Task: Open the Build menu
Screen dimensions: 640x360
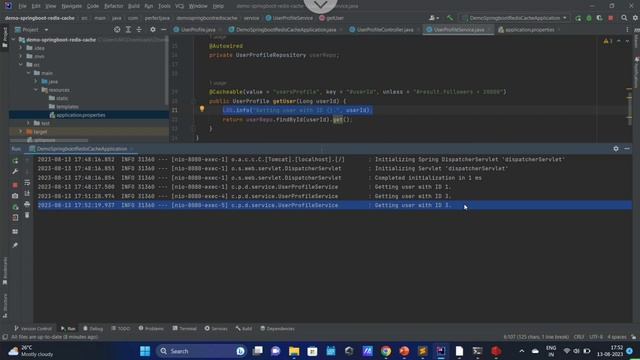Action: [133, 6]
